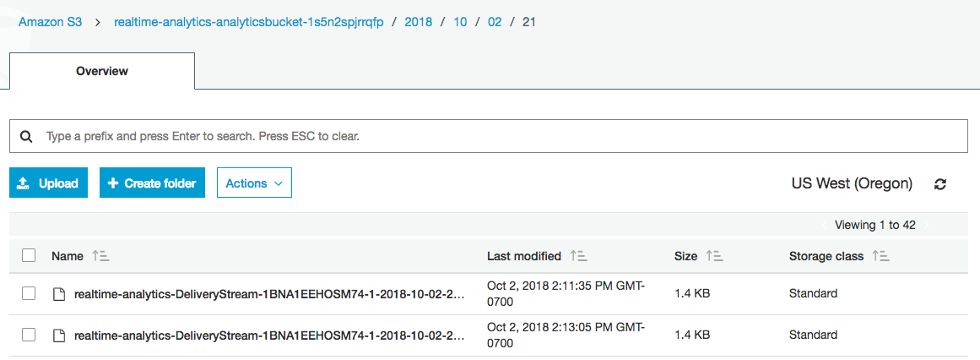Click the sort icon beside the Size column

click(714, 256)
